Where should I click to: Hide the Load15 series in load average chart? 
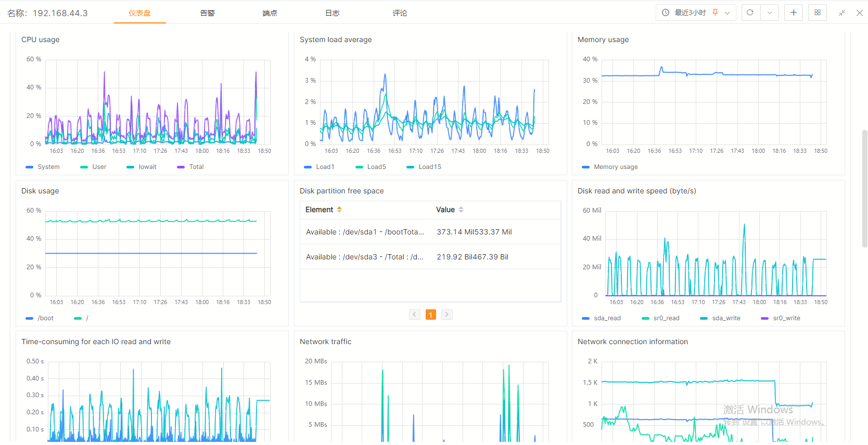pos(424,167)
